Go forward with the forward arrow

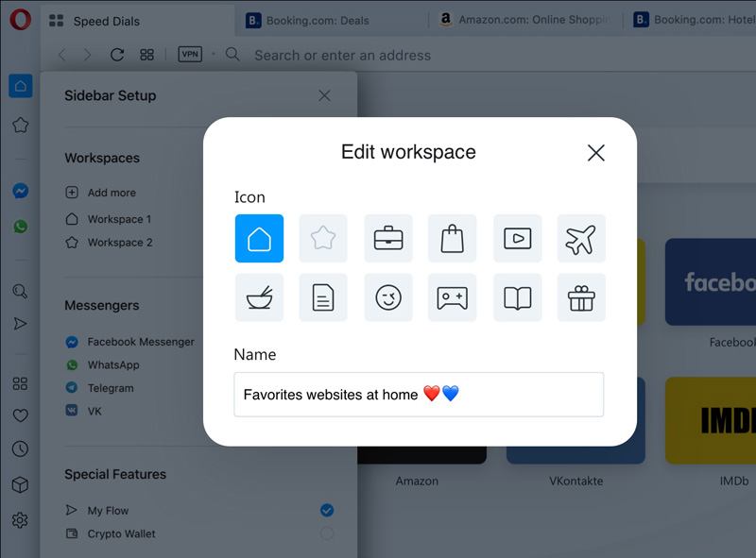pyautogui.click(x=87, y=55)
